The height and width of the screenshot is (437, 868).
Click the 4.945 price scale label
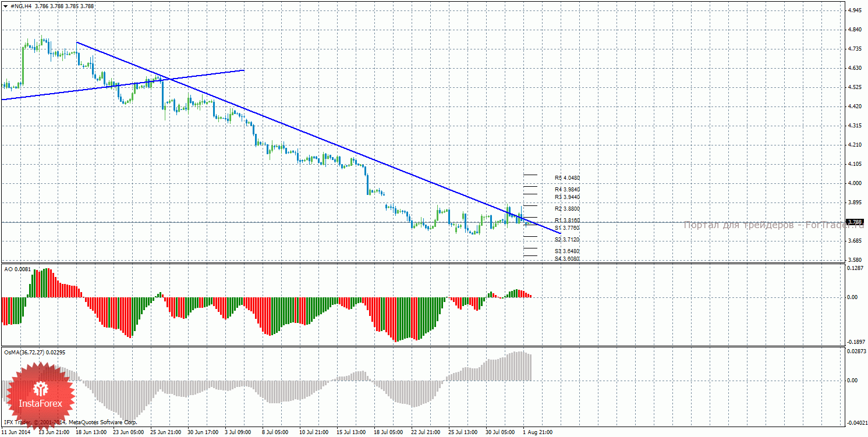click(x=855, y=10)
